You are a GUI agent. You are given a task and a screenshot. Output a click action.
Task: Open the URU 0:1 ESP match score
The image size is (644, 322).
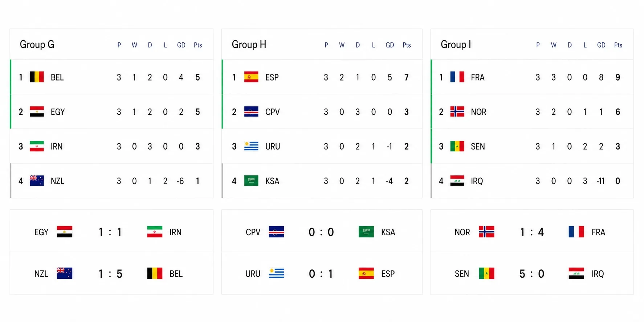point(322,273)
